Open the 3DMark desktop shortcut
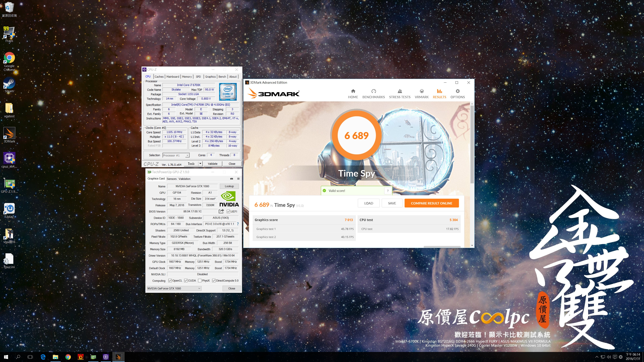The height and width of the screenshot is (362, 644). (x=9, y=135)
